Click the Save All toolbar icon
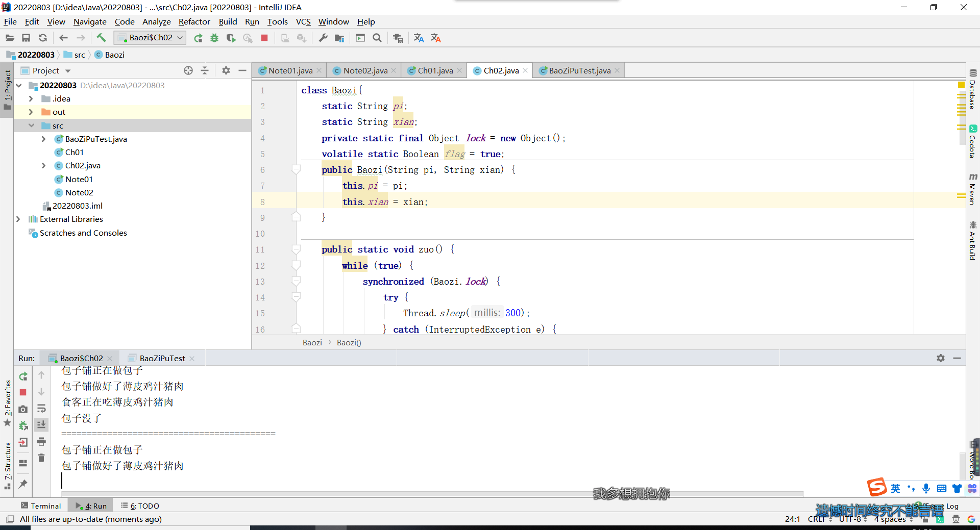This screenshot has height=530, width=980. tap(26, 38)
